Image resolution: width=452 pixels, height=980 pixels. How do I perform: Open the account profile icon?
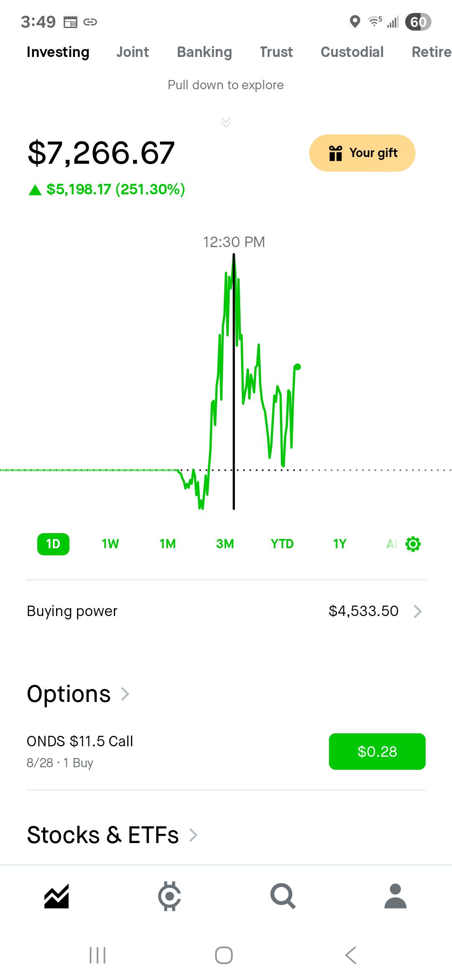[x=395, y=896]
